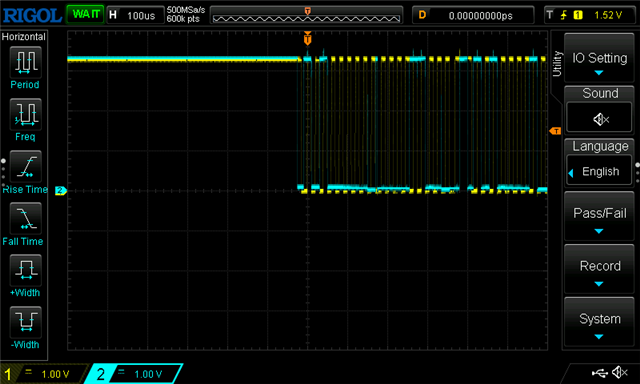The image size is (640, 384).
Task: Click the muted speaker icon at bottom right
Action: 620,372
